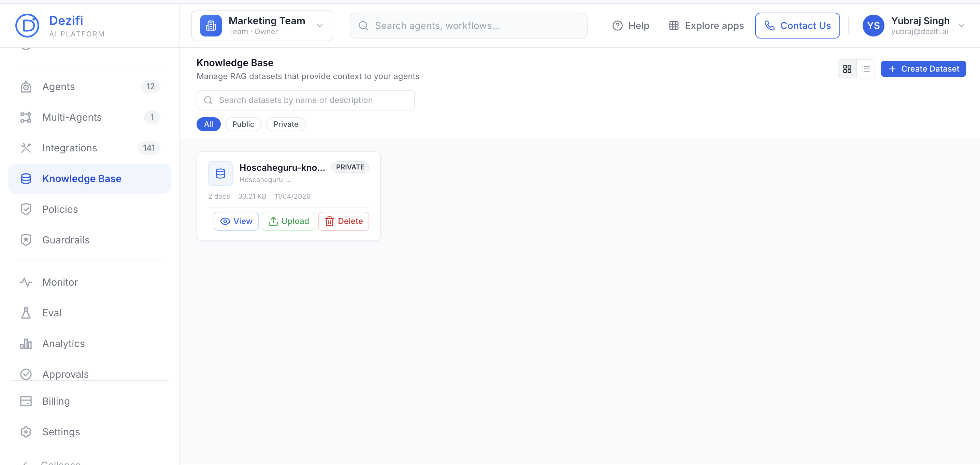Click the Hoscaheguru dataset card icon

pyautogui.click(x=220, y=174)
